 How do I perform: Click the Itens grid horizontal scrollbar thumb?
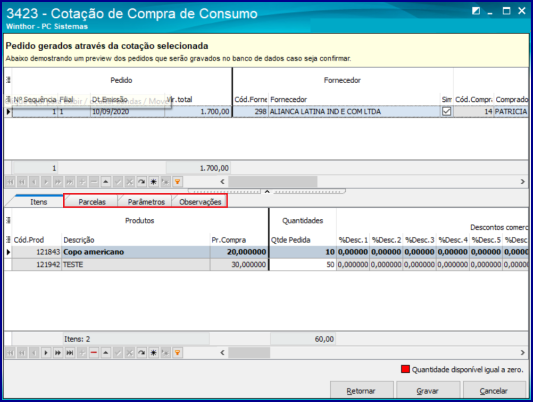click(x=249, y=353)
